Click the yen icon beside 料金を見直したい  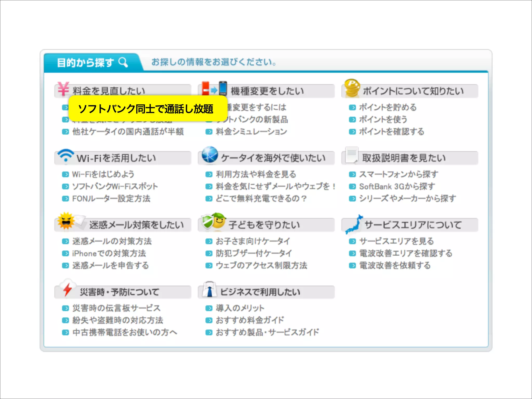63,89
